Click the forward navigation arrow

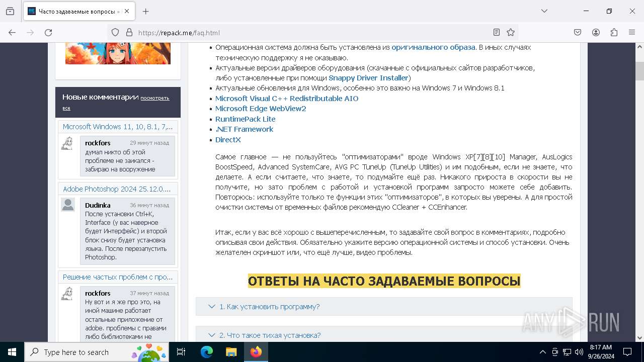[30, 32]
